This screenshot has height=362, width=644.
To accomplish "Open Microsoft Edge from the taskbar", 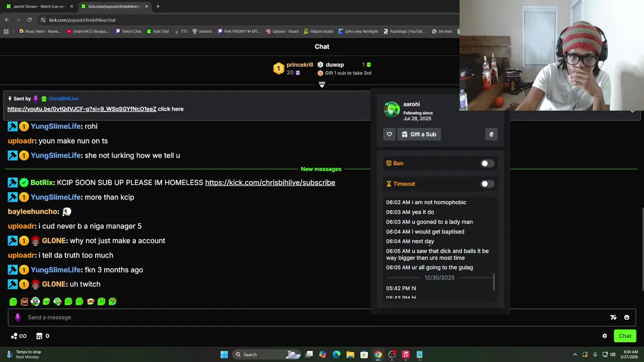I will click(337, 354).
